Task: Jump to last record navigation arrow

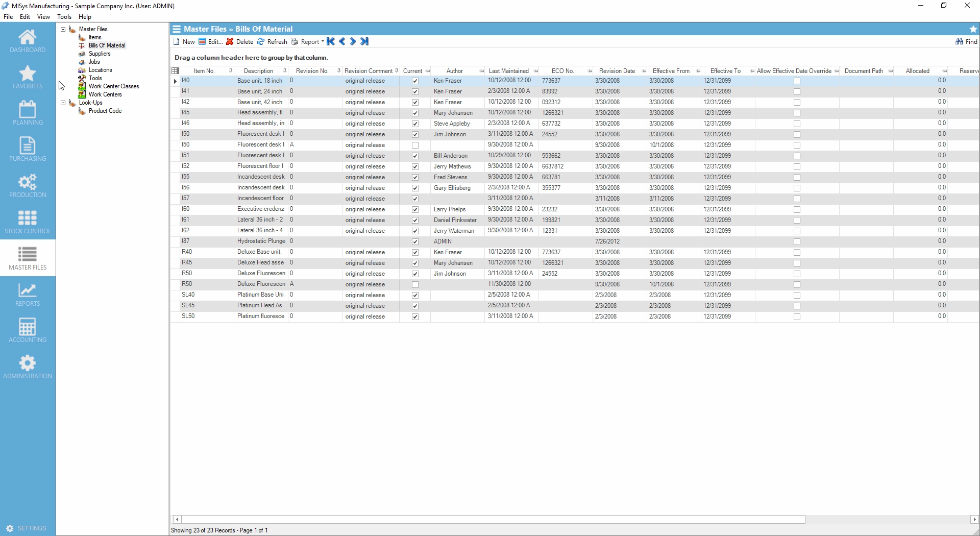Action: 364,42
